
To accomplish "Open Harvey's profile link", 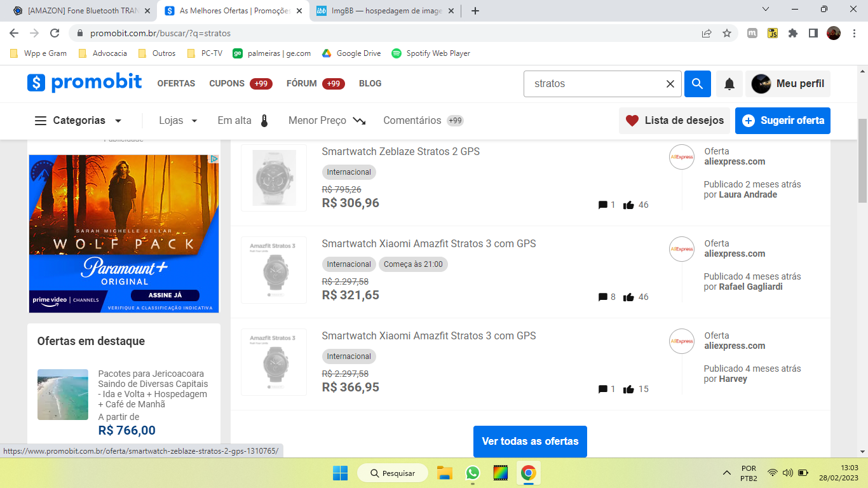I will [x=733, y=379].
